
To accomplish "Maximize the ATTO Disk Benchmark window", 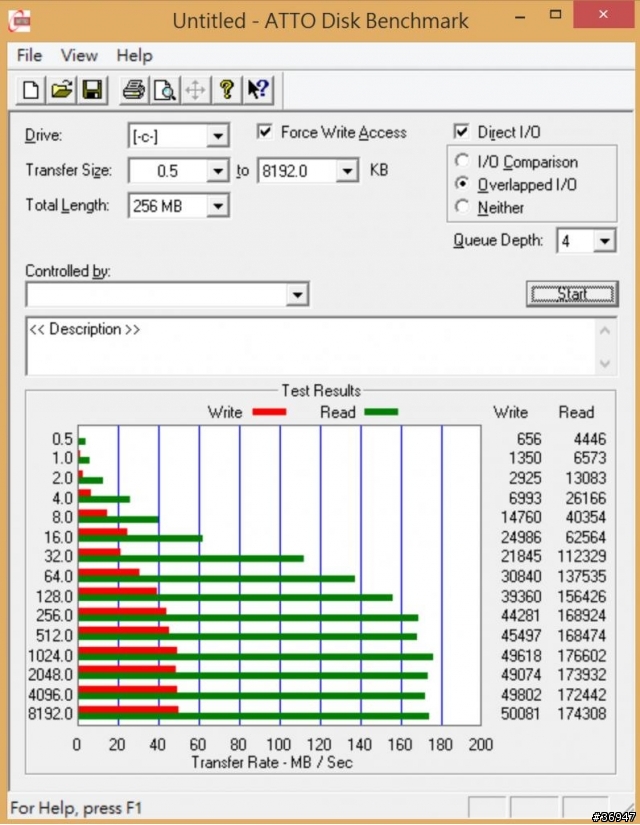I will tap(555, 15).
